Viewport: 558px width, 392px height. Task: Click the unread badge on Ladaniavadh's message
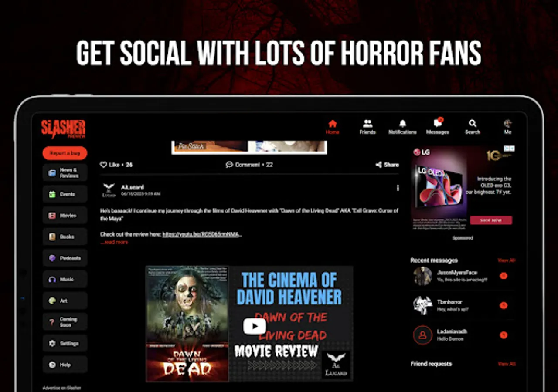point(504,335)
